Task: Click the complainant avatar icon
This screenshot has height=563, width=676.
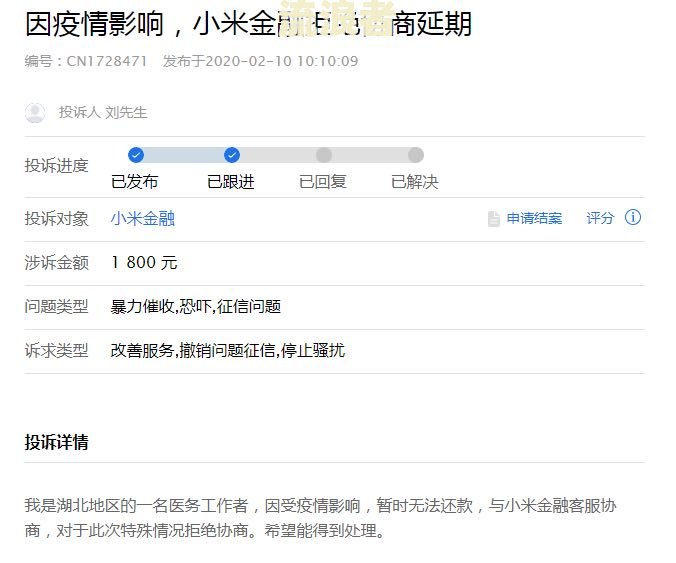Action: pos(35,113)
